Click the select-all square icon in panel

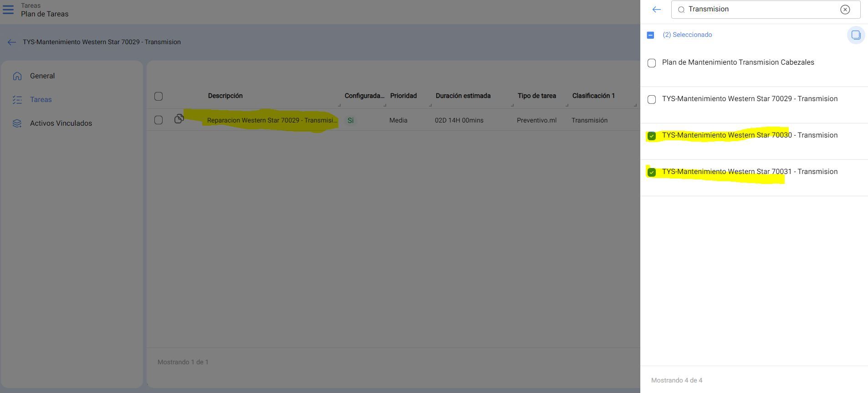856,35
